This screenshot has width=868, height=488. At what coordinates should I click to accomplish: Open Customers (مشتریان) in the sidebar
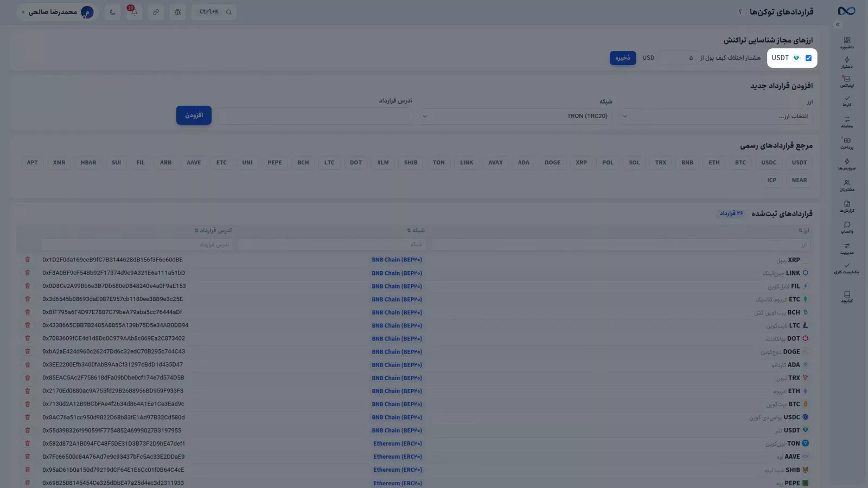pos(847,185)
